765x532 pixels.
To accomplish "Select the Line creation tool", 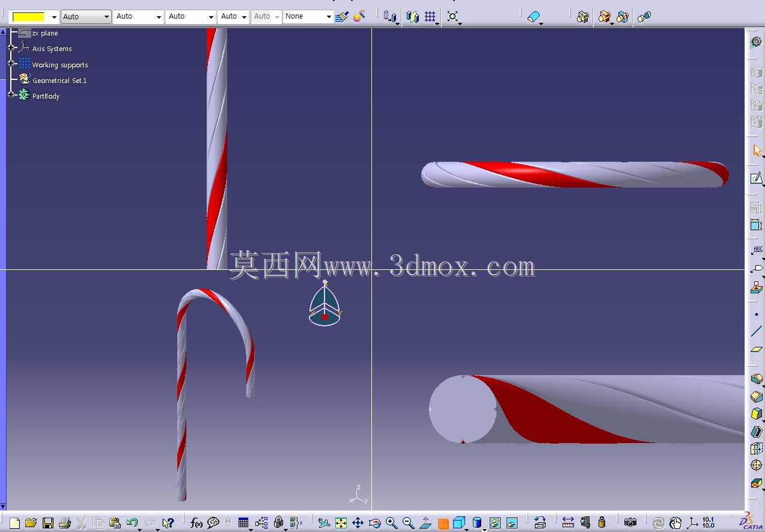I will click(x=757, y=331).
